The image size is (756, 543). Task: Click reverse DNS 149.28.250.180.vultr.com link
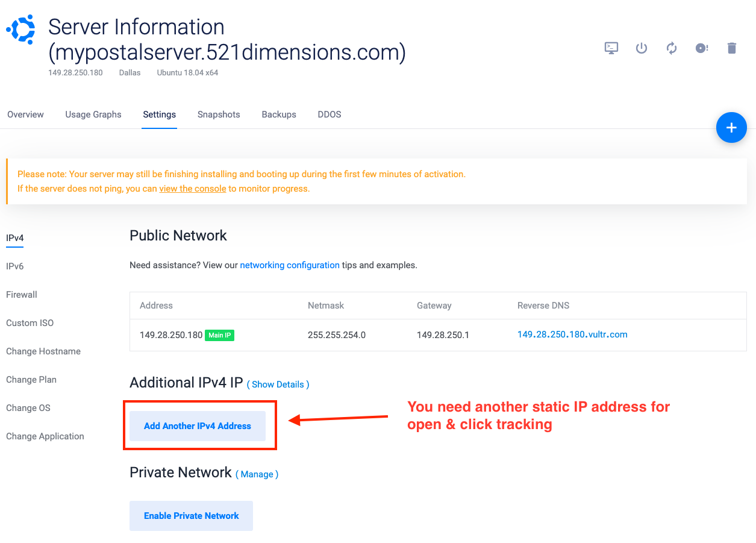tap(572, 334)
